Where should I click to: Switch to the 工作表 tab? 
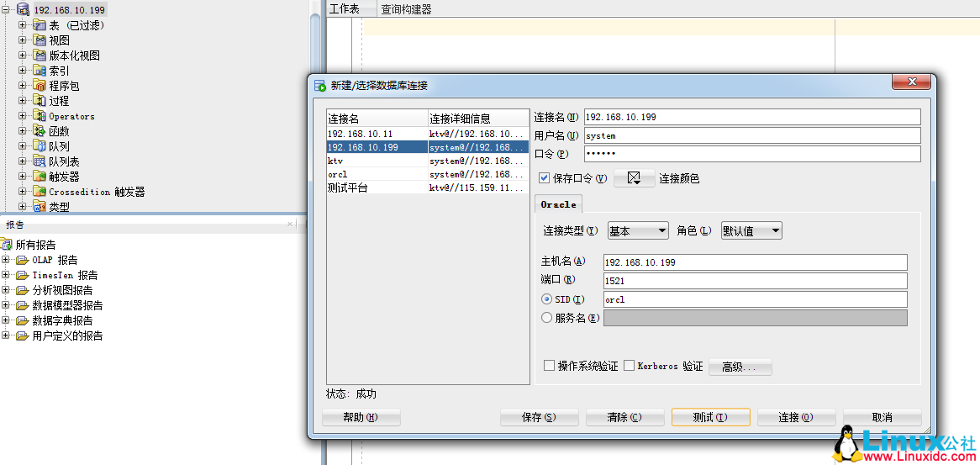[345, 8]
